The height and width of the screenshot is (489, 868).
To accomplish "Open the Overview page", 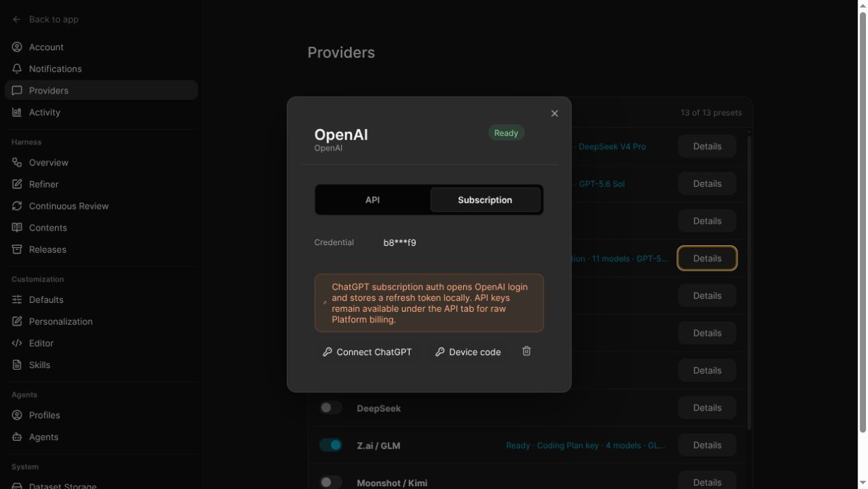I will (x=101, y=162).
